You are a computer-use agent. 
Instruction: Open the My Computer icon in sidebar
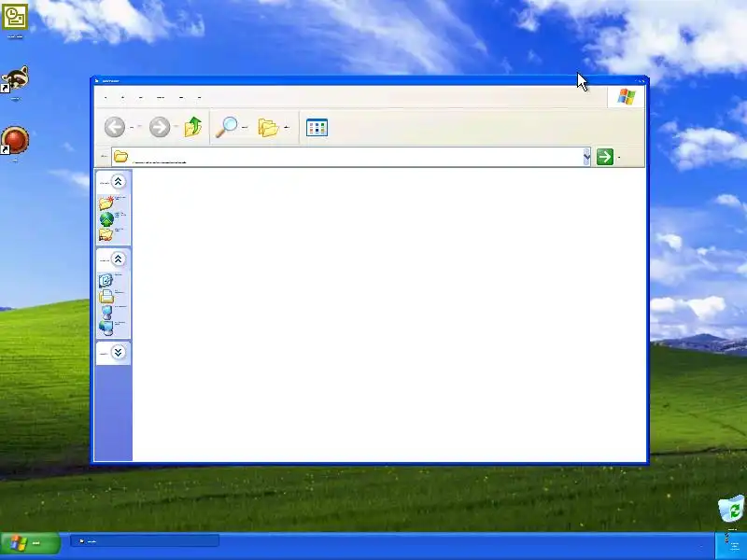point(106,313)
